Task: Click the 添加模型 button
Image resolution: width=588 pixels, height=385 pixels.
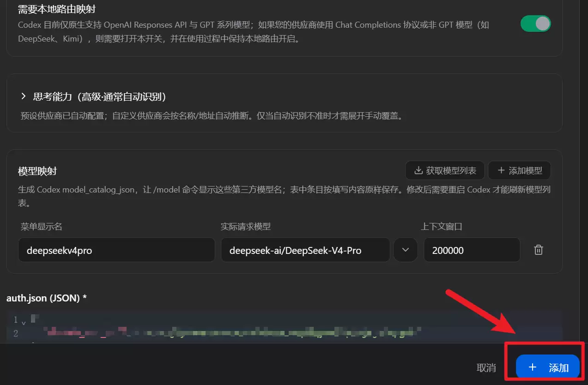Action: (x=519, y=171)
